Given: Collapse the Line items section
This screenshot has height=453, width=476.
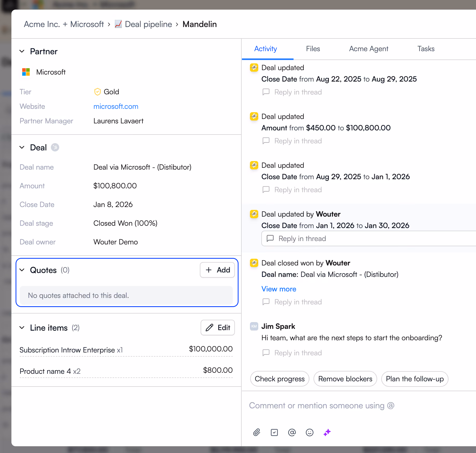Looking at the screenshot, I should 22,328.
